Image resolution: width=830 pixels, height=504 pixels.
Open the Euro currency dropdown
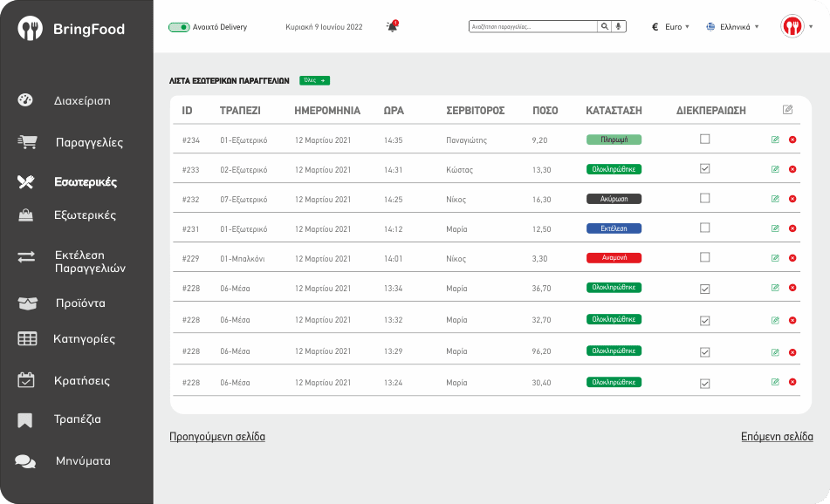[670, 27]
